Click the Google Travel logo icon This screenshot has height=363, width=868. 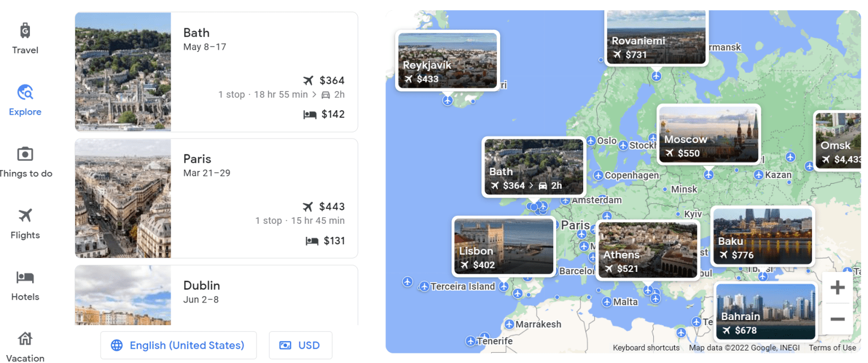click(x=24, y=31)
